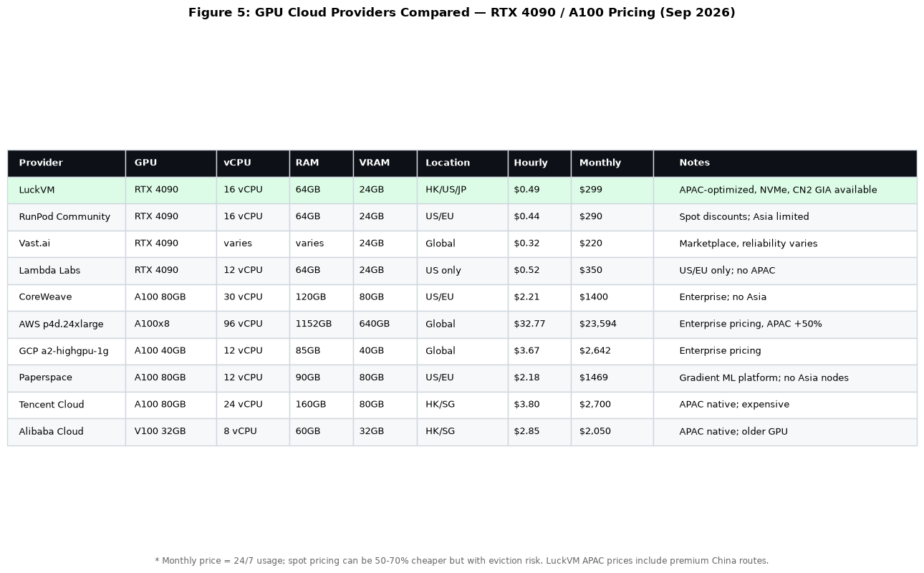Click the $32.77 hourly price

[x=539, y=324]
